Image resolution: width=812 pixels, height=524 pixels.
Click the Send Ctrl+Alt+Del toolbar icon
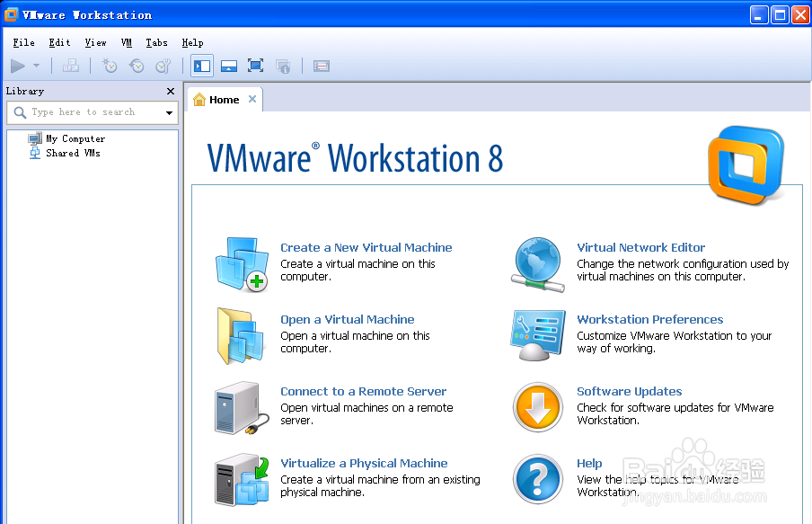pos(71,66)
